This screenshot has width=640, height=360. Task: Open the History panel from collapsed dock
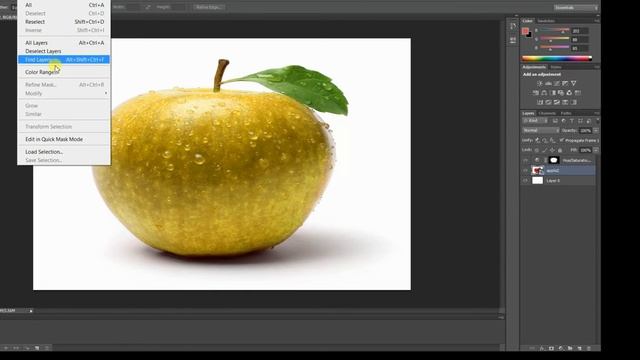pos(513,26)
